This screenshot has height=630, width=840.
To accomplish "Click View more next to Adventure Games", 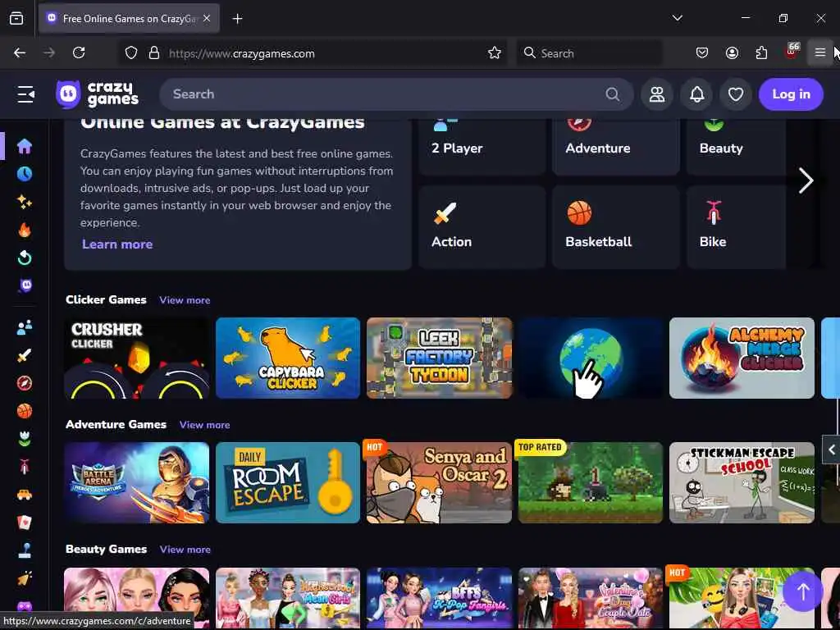I will (204, 425).
